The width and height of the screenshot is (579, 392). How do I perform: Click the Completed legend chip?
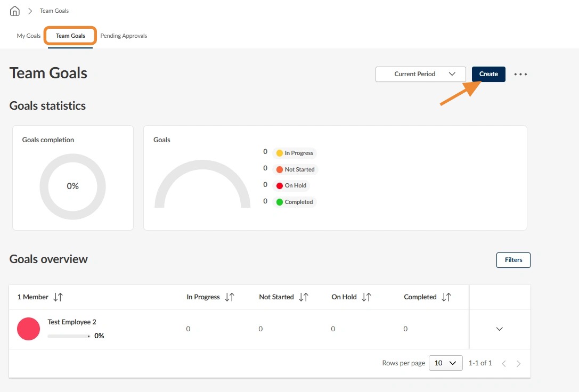point(295,202)
